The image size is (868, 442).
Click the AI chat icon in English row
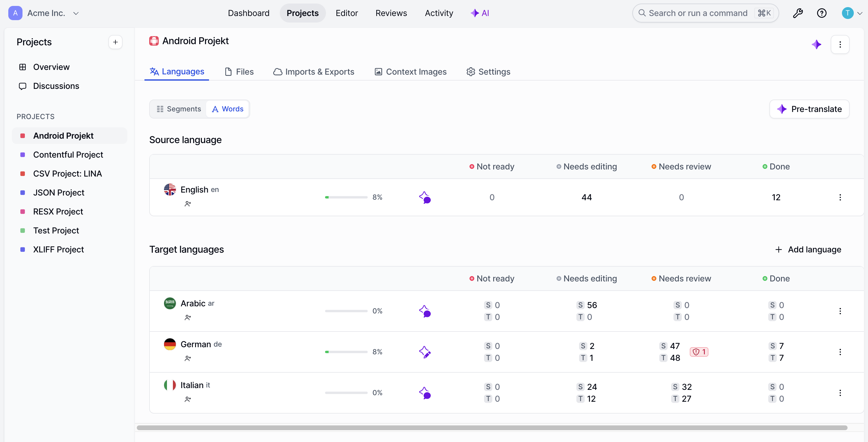pos(425,197)
